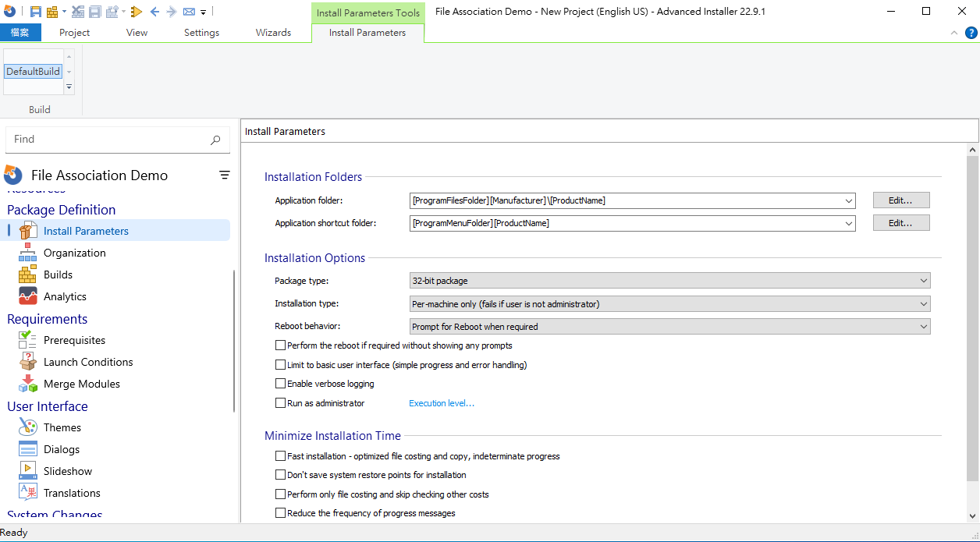980x542 pixels.
Task: Open the Customize Quick Access Toolbar arrow
Action: (x=204, y=12)
